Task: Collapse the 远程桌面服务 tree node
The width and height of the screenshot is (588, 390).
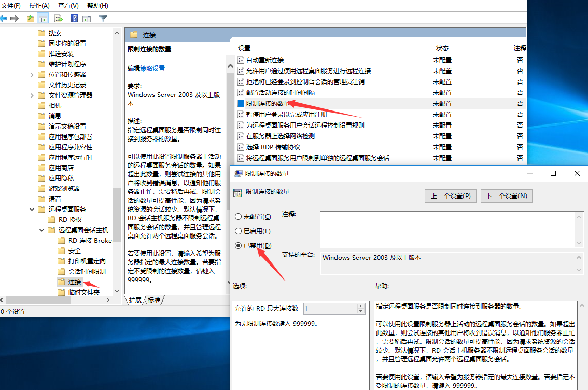Action: point(32,210)
